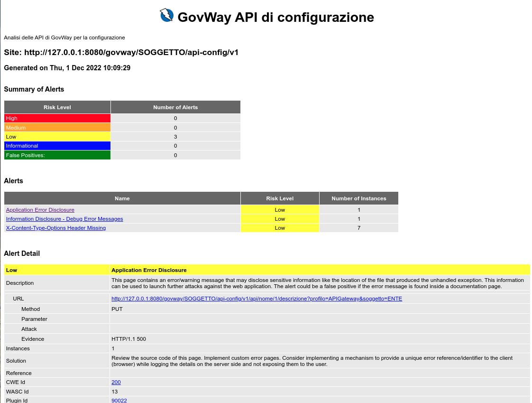
Task: Open Information Disclosure - Debug Error Messages link
Action: (64, 219)
